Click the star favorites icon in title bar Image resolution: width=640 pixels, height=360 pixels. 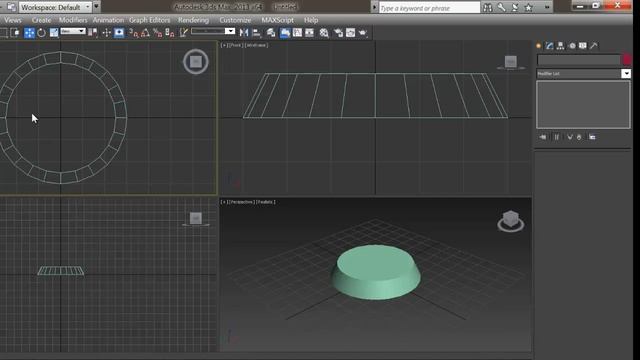tap(529, 7)
